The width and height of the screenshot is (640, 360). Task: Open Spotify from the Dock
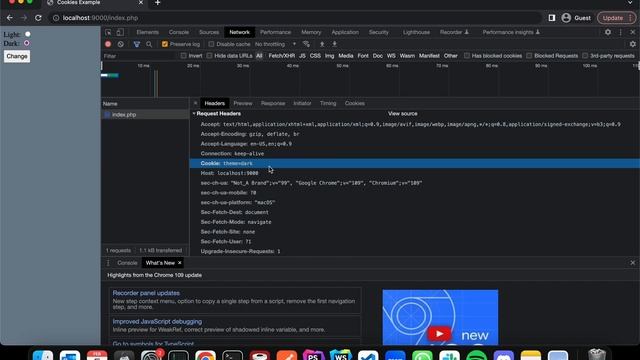tap(476, 356)
